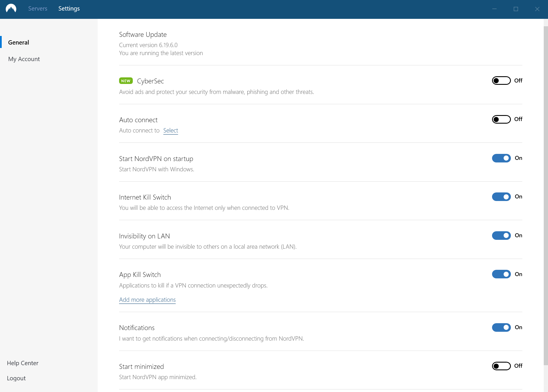Enable the CyberSec toggle
Viewport: 548px width, 392px height.
coord(501,81)
